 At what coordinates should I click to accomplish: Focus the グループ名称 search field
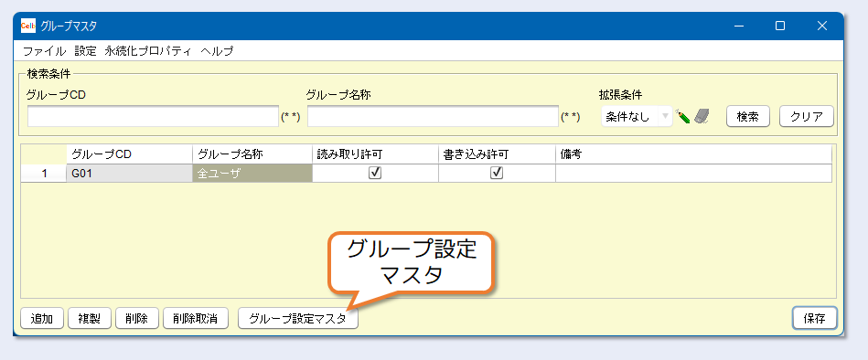pos(433,117)
